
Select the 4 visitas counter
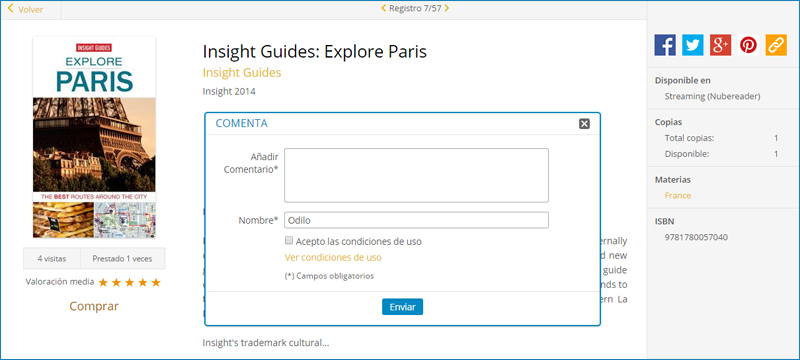coord(52,259)
